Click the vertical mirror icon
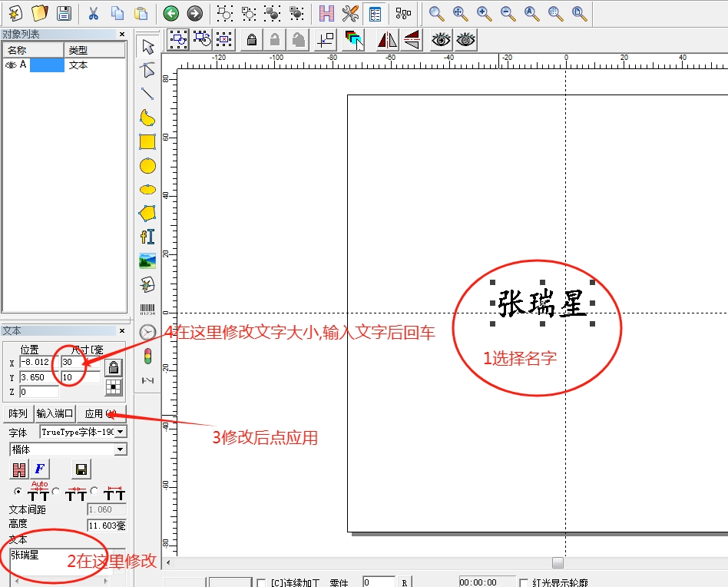Screen dimensions: 728x587 pyautogui.click(x=412, y=40)
